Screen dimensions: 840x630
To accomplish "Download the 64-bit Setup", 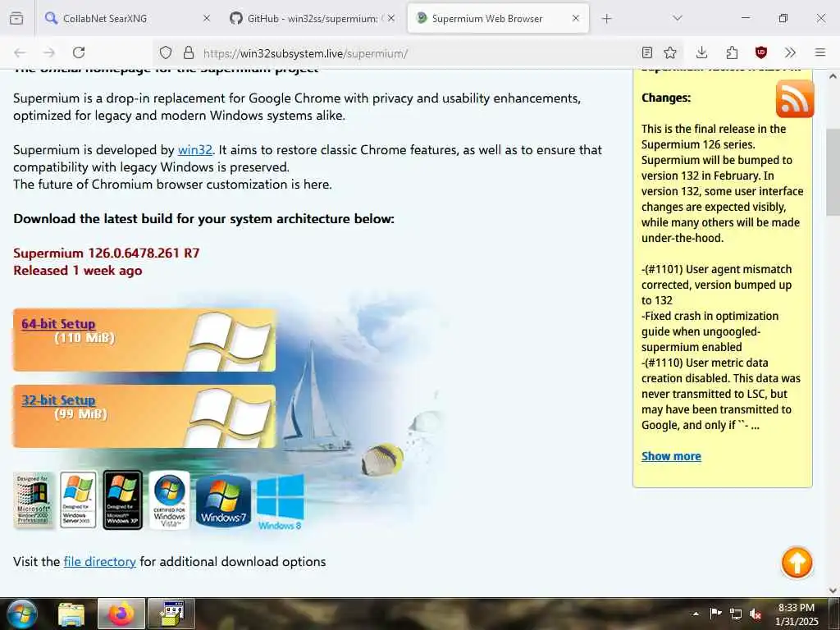I will click(58, 323).
